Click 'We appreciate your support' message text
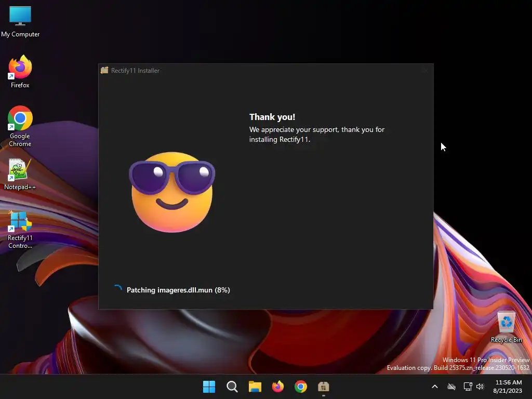This screenshot has width=532, height=399. coord(316,135)
